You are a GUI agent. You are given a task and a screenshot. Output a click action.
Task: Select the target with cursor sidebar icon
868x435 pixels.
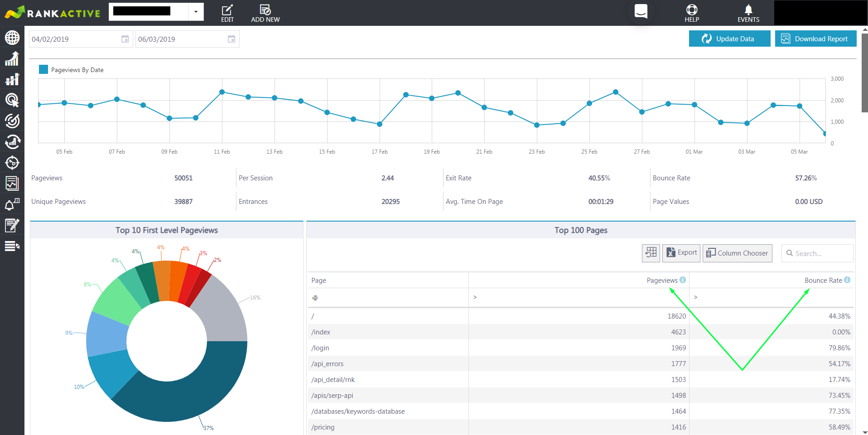click(12, 100)
